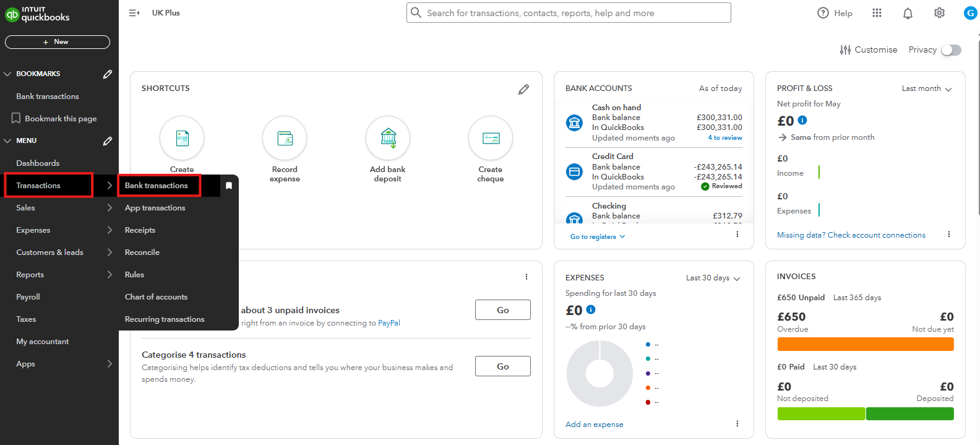
Task: Collapse the BOOKMARKS section
Action: 7,74
